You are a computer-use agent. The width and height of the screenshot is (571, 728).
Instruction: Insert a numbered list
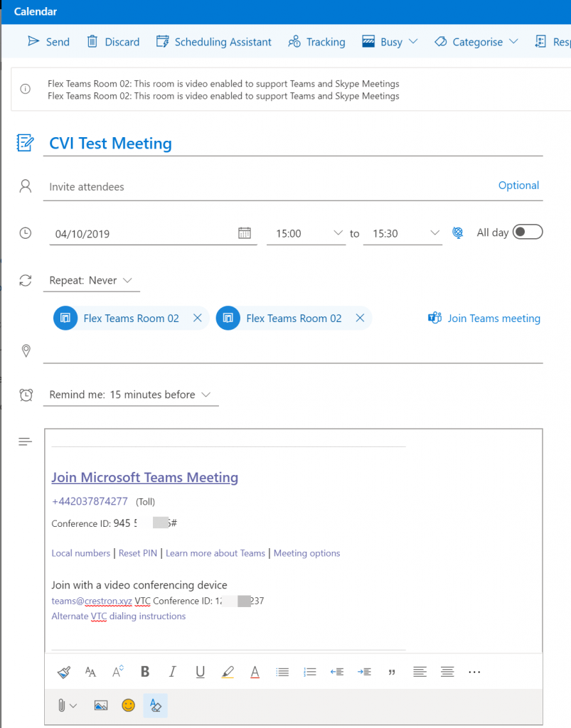(309, 672)
